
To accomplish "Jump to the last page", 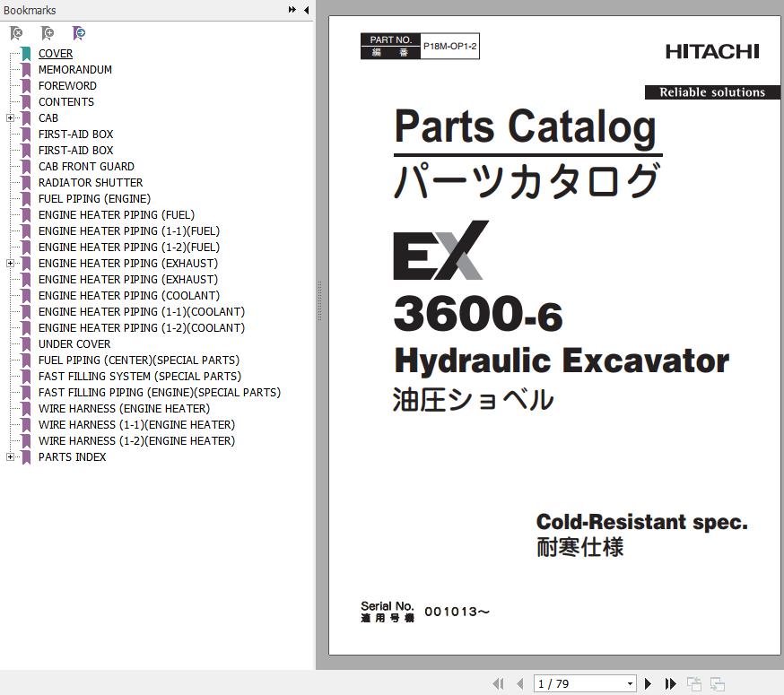I will coord(670,683).
